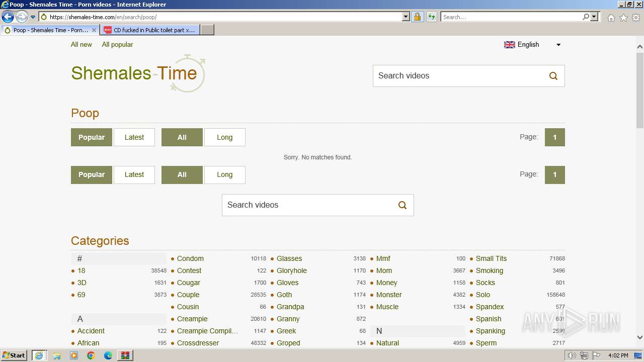Click the security lock icon
This screenshot has width=644, height=362.
(417, 17)
